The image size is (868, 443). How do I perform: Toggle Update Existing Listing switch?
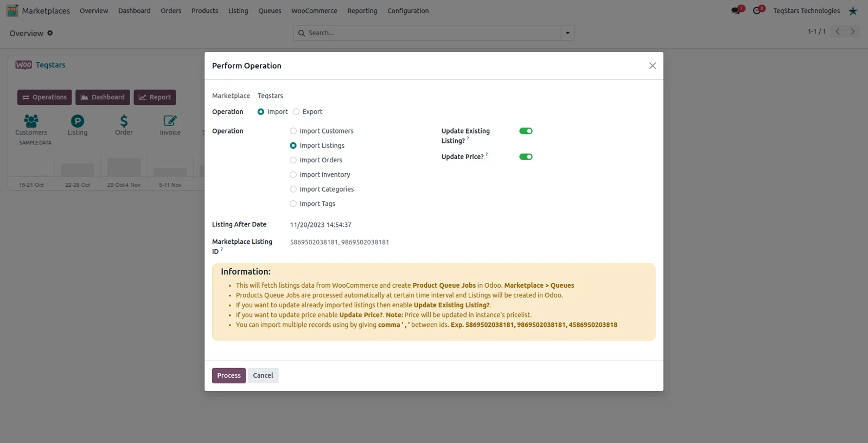[x=526, y=131]
